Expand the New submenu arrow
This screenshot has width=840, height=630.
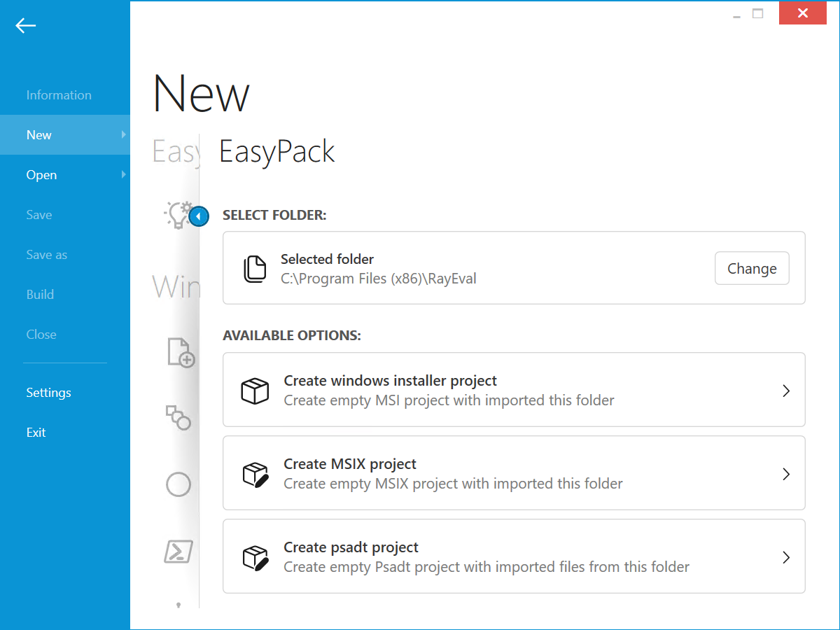click(x=124, y=134)
